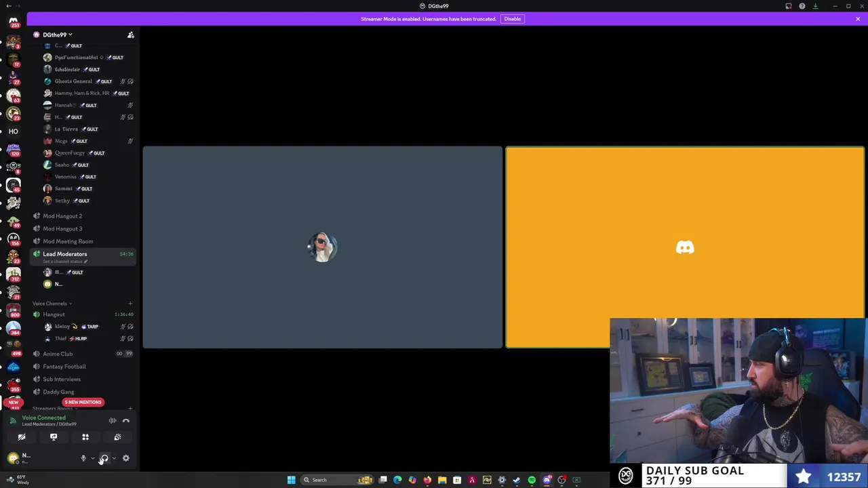The height and width of the screenshot is (488, 868).
Task: Collapse the Voice Channels category
Action: coord(52,304)
